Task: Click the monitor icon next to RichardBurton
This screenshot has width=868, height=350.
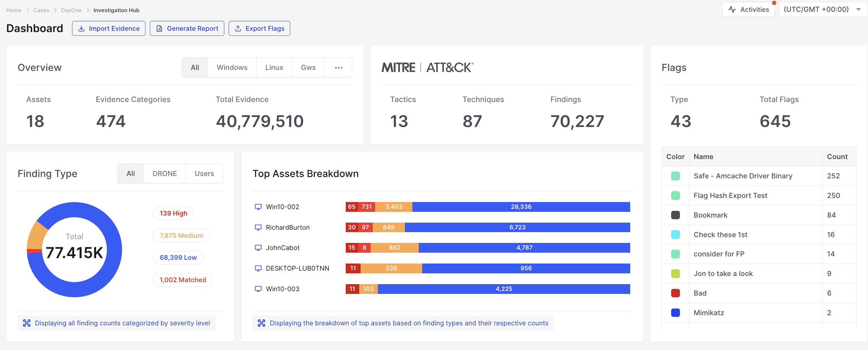Action: [x=258, y=227]
